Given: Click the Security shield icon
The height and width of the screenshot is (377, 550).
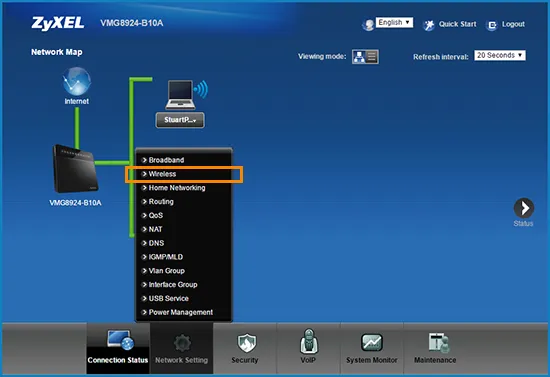Looking at the screenshot, I should 247,343.
